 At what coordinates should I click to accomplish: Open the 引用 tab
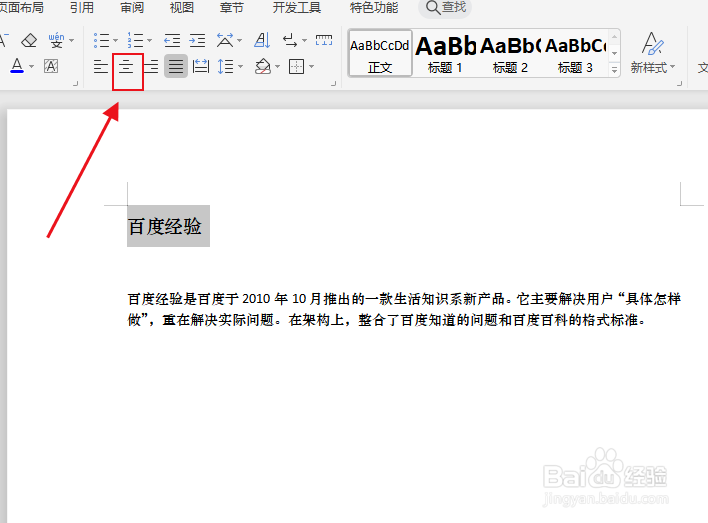[82, 7]
